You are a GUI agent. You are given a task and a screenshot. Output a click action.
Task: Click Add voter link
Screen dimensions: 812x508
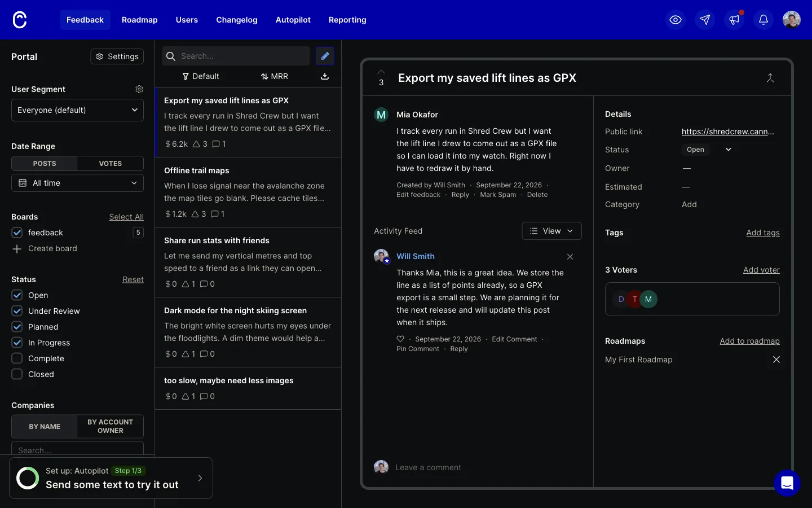(761, 270)
